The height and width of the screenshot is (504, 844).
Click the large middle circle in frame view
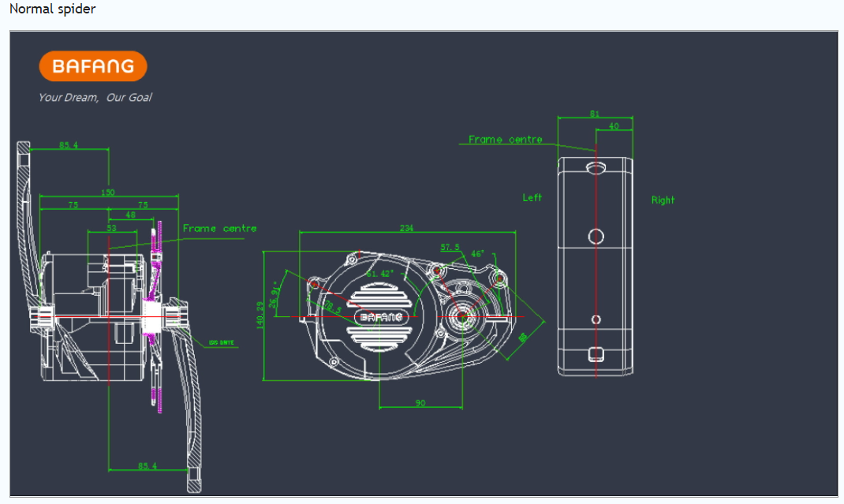(596, 236)
